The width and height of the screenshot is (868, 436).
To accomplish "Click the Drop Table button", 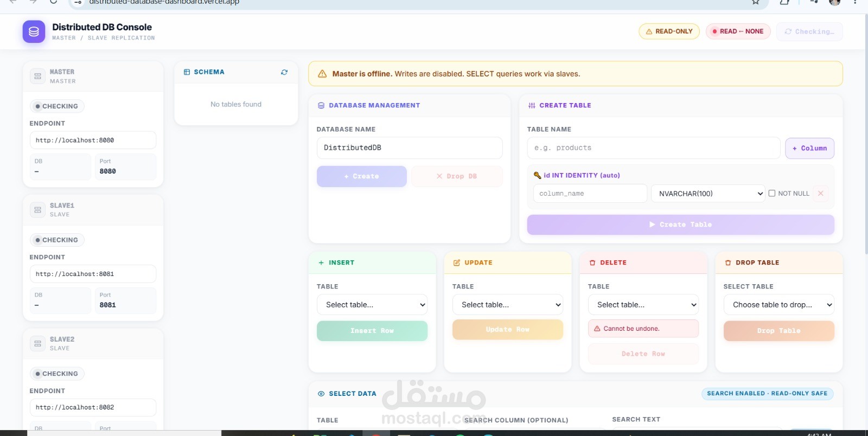I will click(x=779, y=331).
